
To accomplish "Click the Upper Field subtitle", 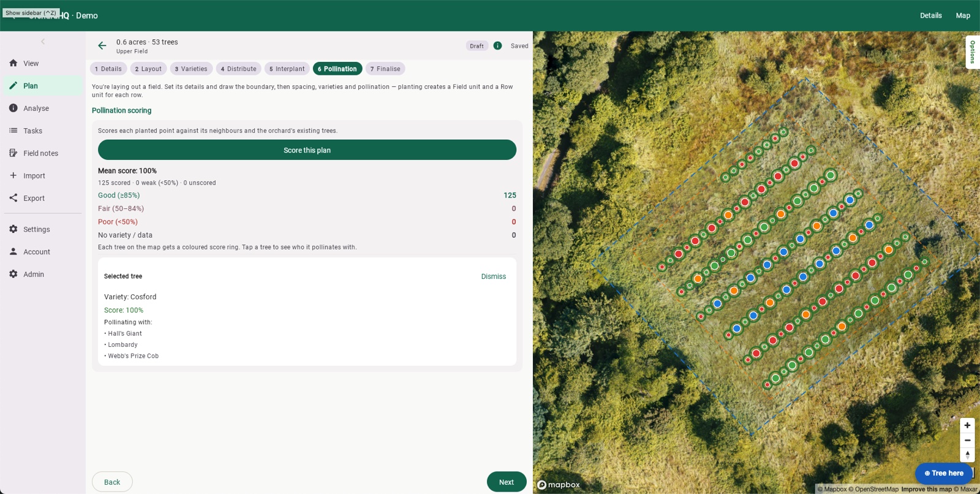I will pos(132,51).
